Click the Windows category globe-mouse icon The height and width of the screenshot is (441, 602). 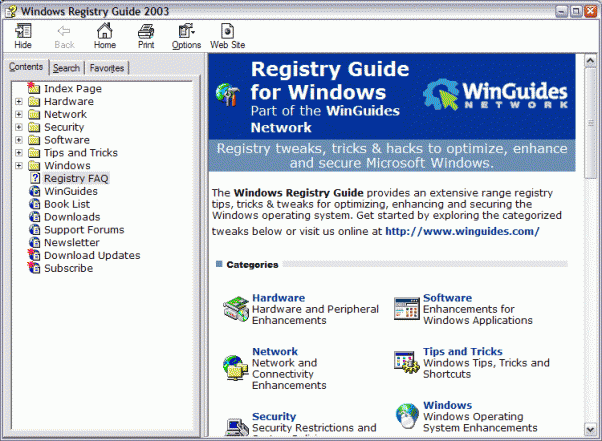pos(407,416)
